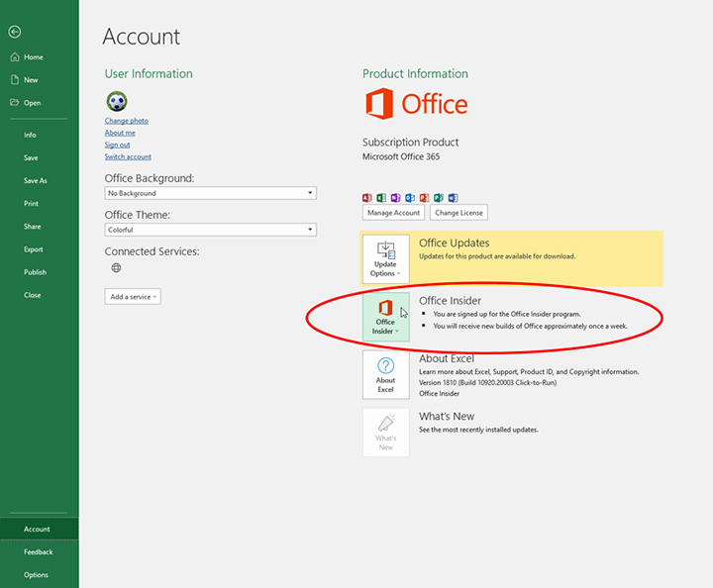Choose Save As from the sidebar
Viewport: 713px width, 588px height.
39,180
